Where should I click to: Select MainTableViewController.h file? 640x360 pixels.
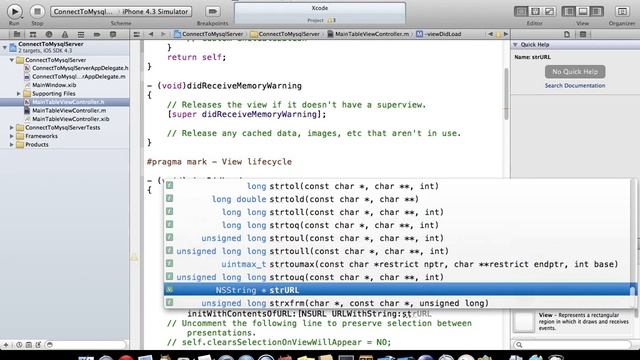click(x=64, y=102)
